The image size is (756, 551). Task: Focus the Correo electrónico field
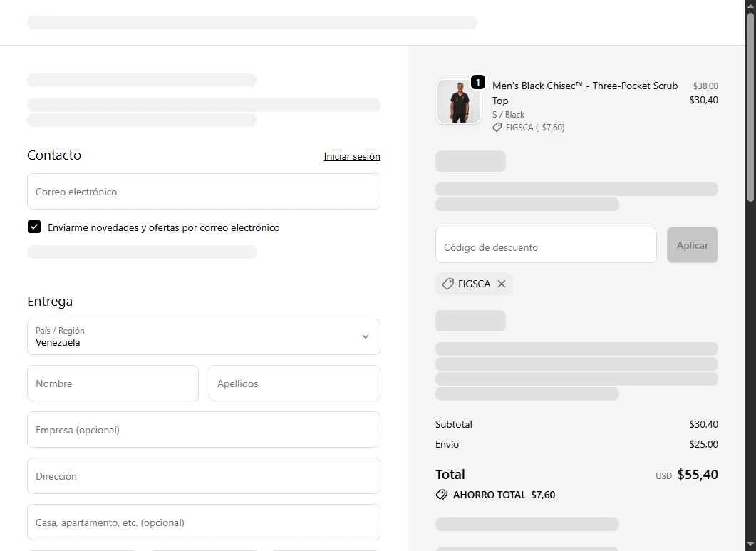(x=204, y=192)
